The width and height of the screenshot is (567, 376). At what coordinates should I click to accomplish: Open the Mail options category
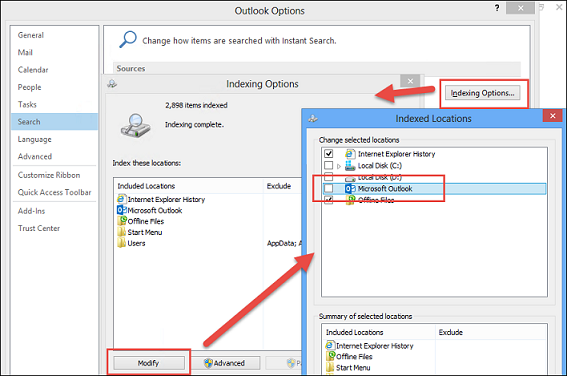point(25,52)
